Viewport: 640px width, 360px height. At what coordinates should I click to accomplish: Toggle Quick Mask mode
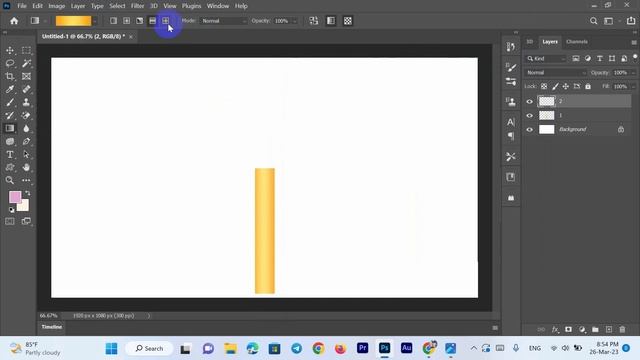pos(10,221)
